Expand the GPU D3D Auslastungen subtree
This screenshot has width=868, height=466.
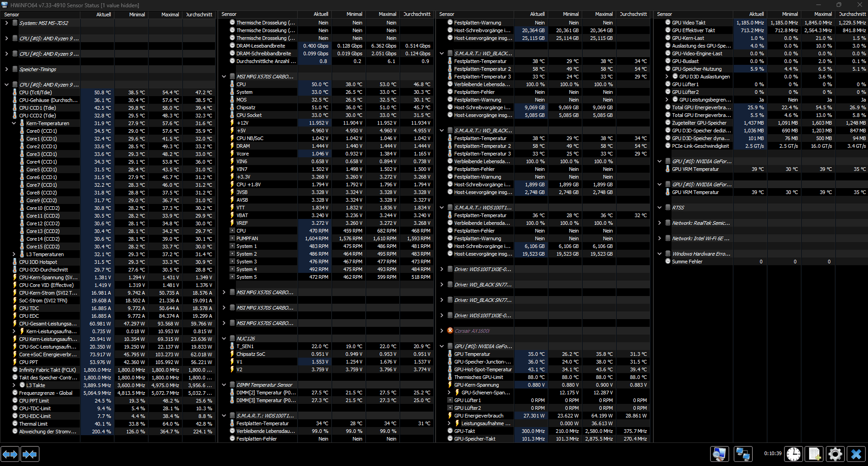[667, 77]
